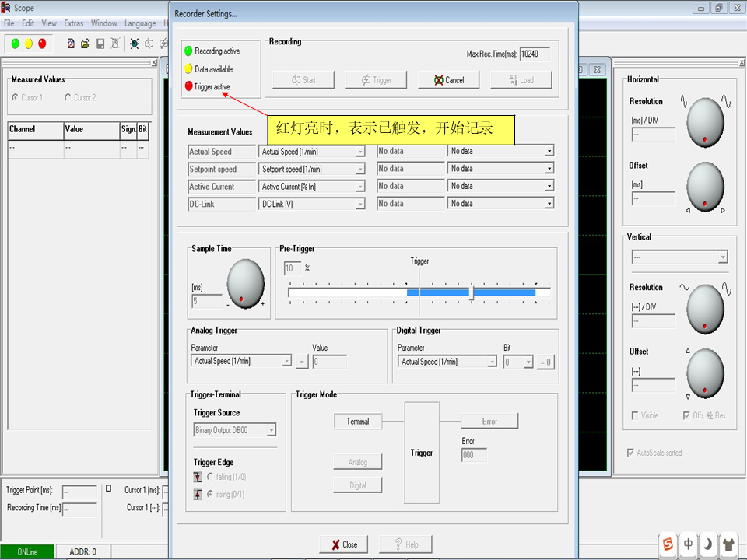Screen dimensions: 747x560
Task: Close the Measured Values panel with X
Action: (x=153, y=63)
